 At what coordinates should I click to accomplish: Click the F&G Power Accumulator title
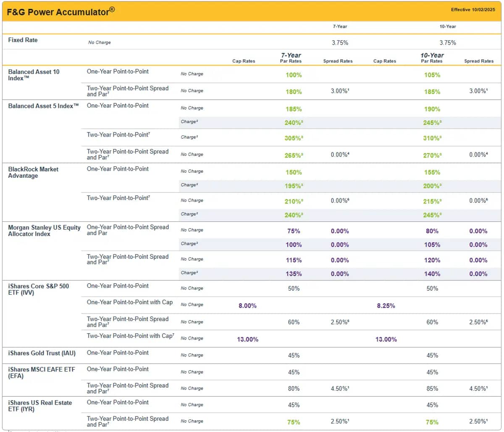tap(60, 11)
